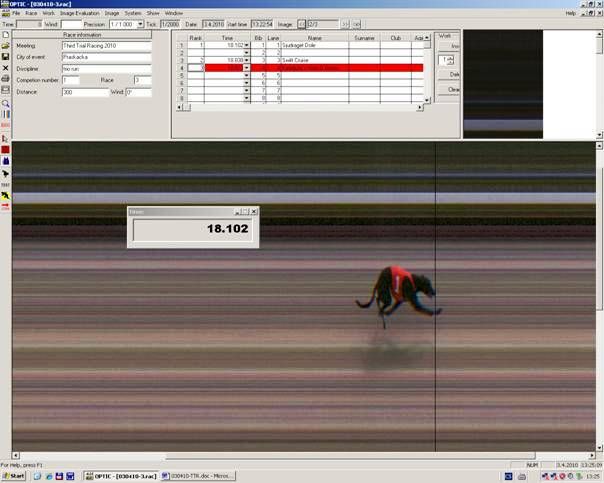Open the Race menu

[31, 13]
